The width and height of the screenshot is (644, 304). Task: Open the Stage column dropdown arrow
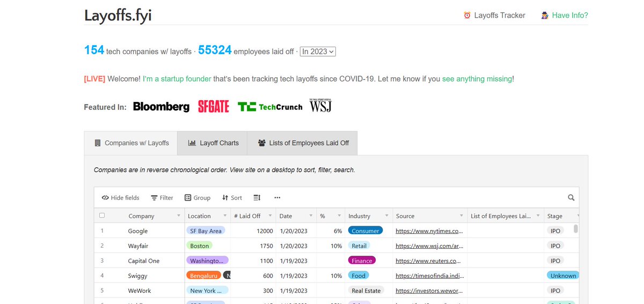577,216
